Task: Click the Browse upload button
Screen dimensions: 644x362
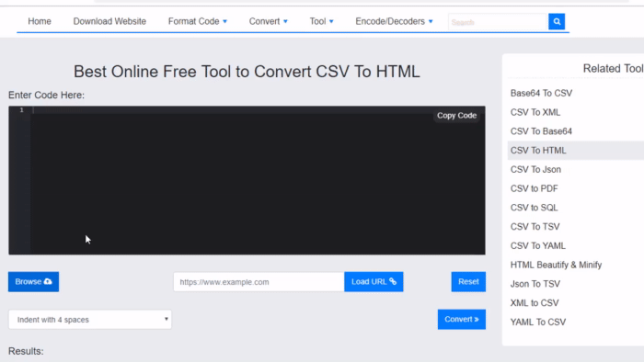Action: click(x=33, y=282)
